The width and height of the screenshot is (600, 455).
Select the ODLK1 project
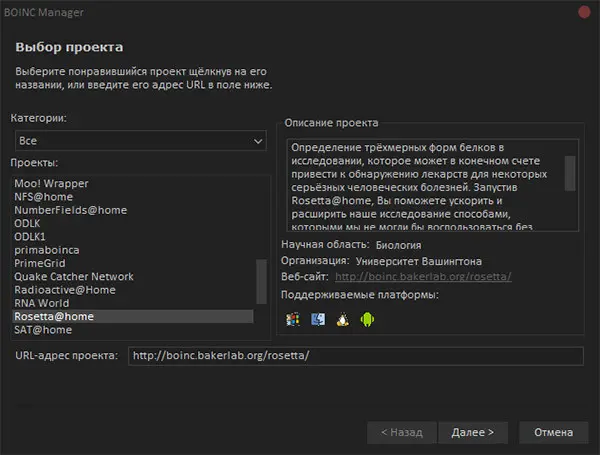(30, 237)
